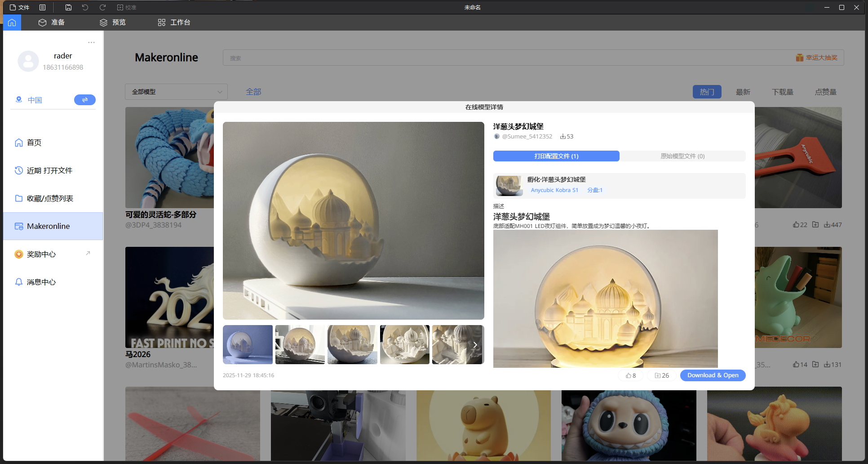Viewport: 868px width, 464px height.
Task: Go to the home tab icon
Action: pyautogui.click(x=12, y=22)
